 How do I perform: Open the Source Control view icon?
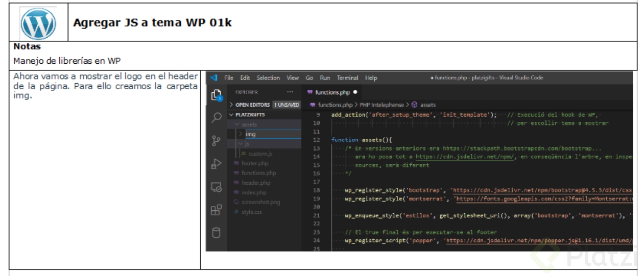point(217,140)
